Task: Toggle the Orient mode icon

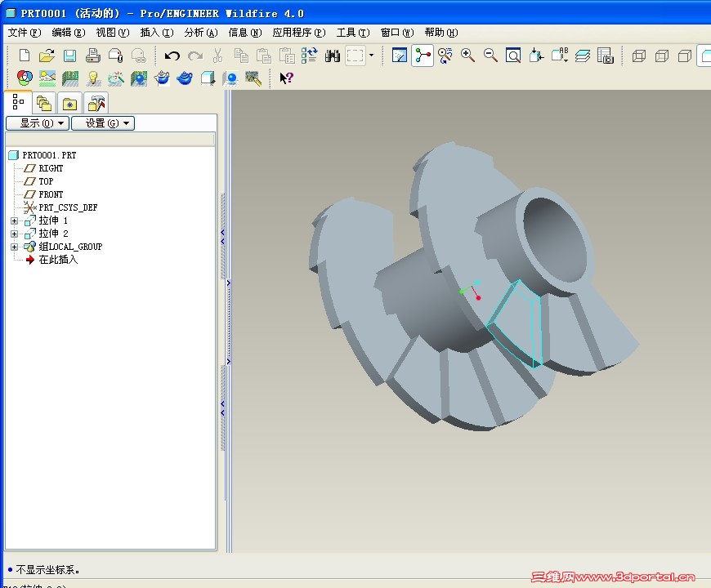Action: pyautogui.click(x=445, y=56)
